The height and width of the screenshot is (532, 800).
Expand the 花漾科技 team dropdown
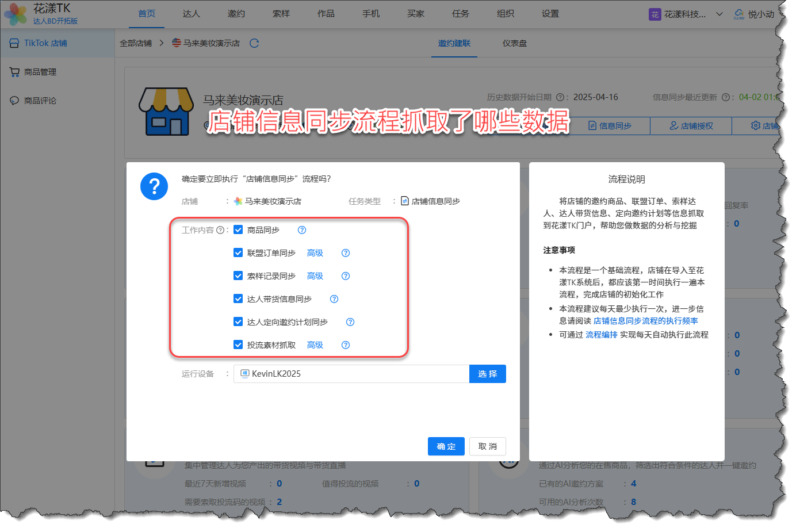coord(719,14)
